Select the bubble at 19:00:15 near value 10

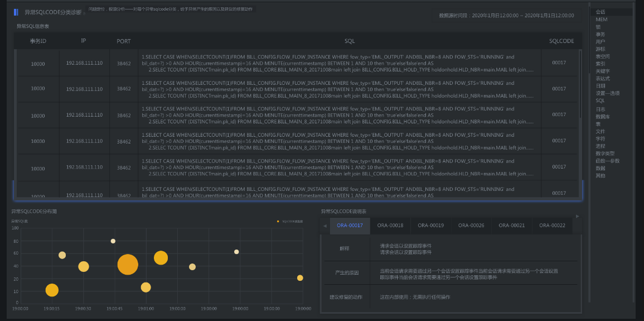tap(52, 290)
